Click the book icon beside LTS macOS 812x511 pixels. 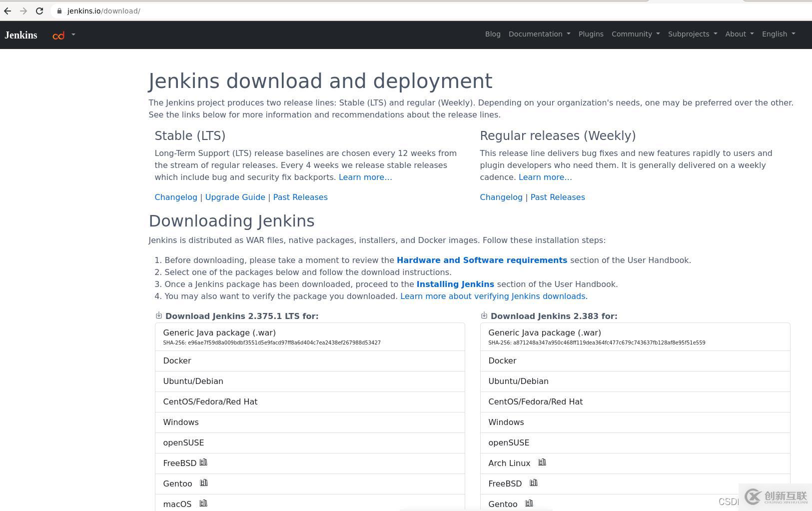click(x=203, y=503)
